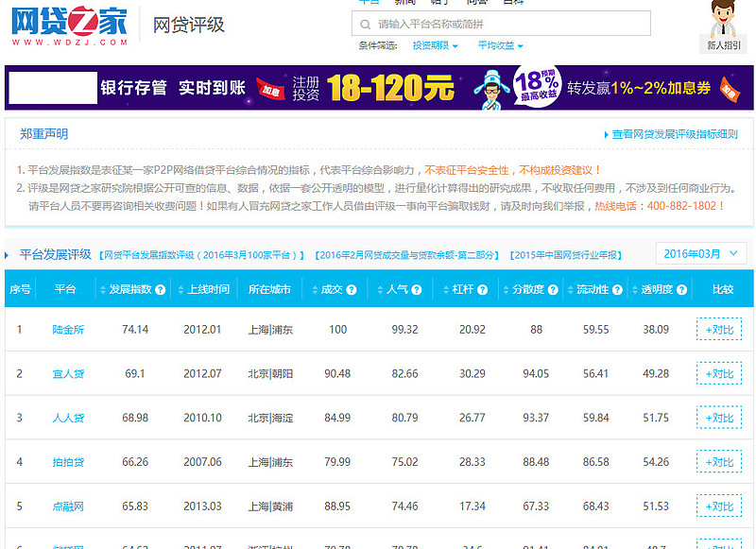Sort by 成交 using sort arrows

315,290
